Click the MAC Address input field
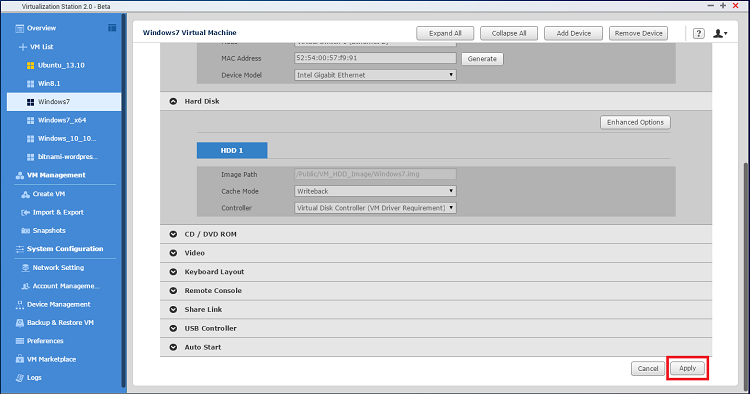 (375, 58)
